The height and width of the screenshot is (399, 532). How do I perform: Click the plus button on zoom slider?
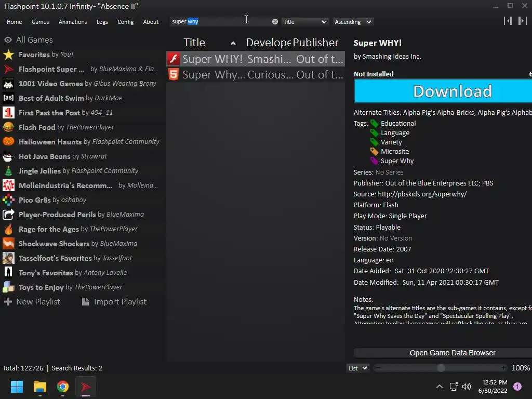(504, 368)
